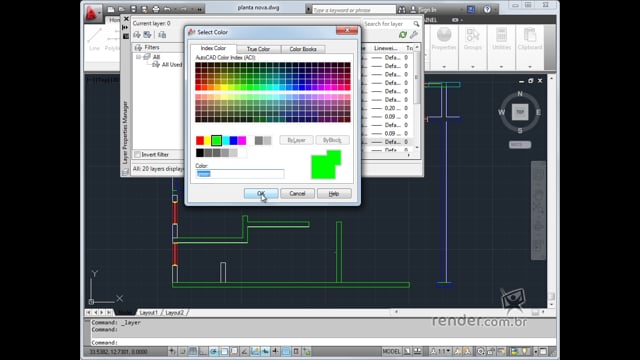640x360 pixels.
Task: Click the command line input
Action: click(x=322, y=342)
